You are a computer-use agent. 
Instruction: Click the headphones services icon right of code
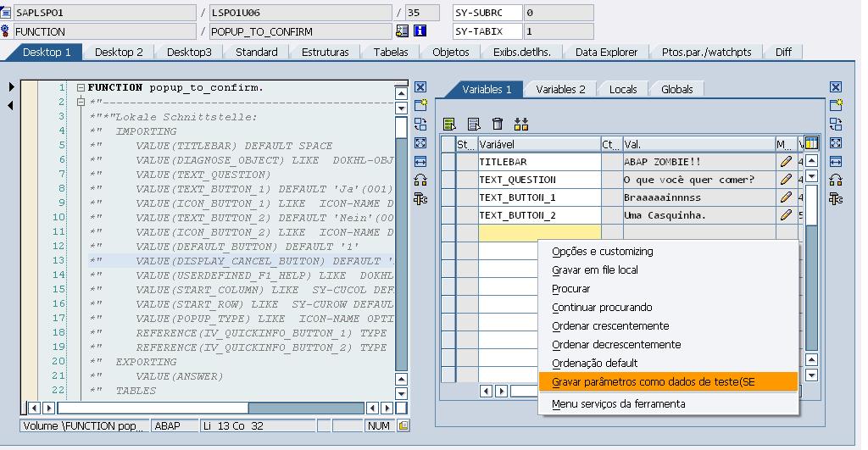click(x=420, y=180)
